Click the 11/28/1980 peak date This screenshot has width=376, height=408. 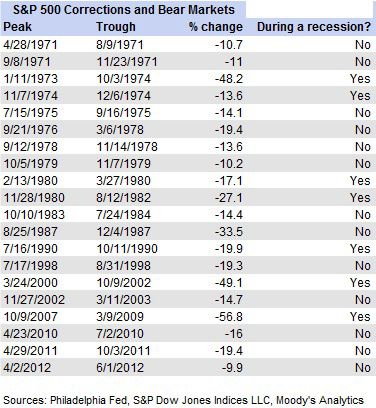click(34, 198)
